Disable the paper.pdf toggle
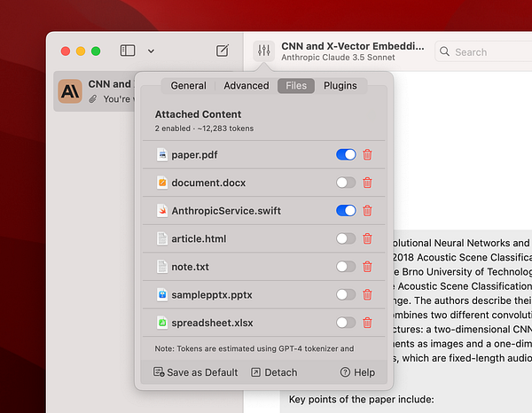The width and height of the screenshot is (532, 413). coord(346,154)
